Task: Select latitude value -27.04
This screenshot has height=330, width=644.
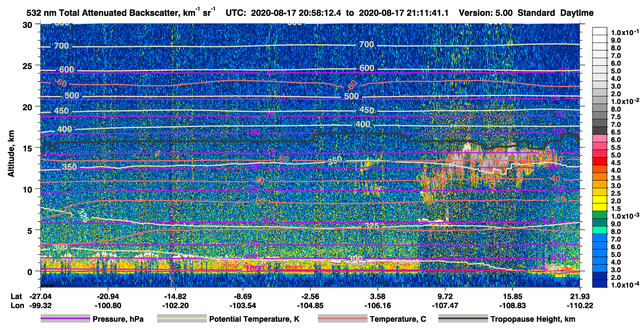Action: [40, 295]
